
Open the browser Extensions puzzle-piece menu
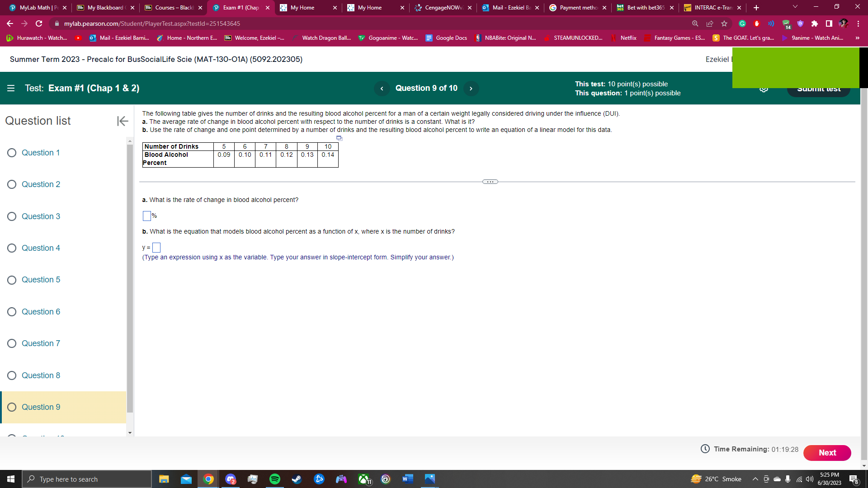click(x=815, y=23)
